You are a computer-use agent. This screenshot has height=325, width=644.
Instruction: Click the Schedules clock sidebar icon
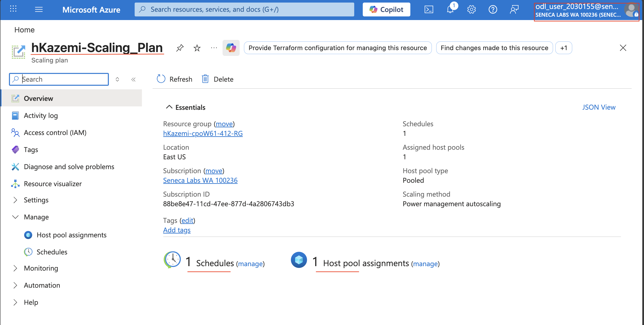(x=28, y=252)
